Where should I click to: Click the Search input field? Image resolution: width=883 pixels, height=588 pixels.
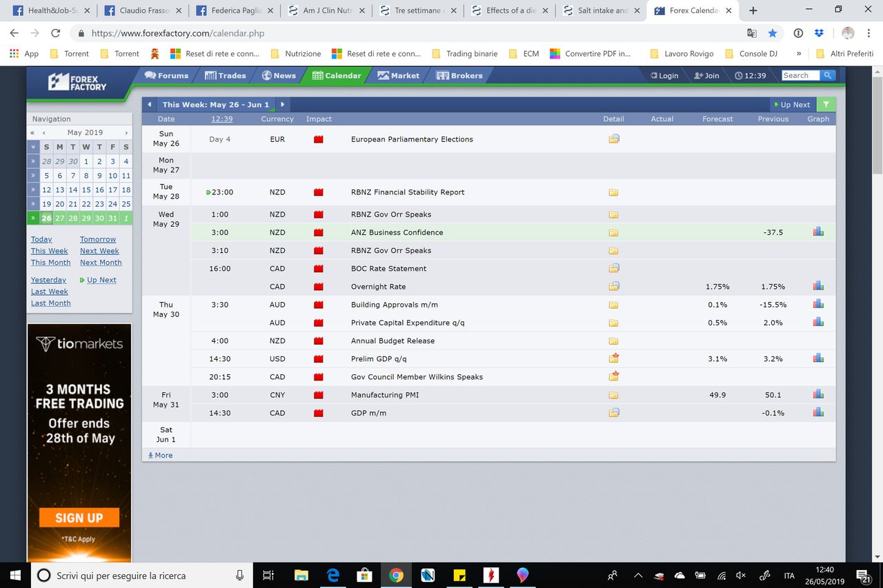click(800, 76)
